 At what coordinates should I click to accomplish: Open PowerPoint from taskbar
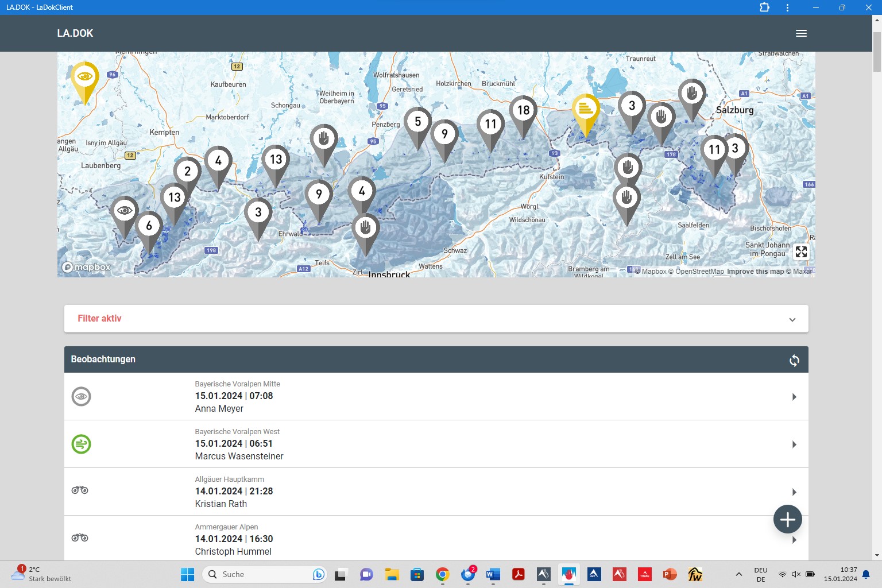670,574
